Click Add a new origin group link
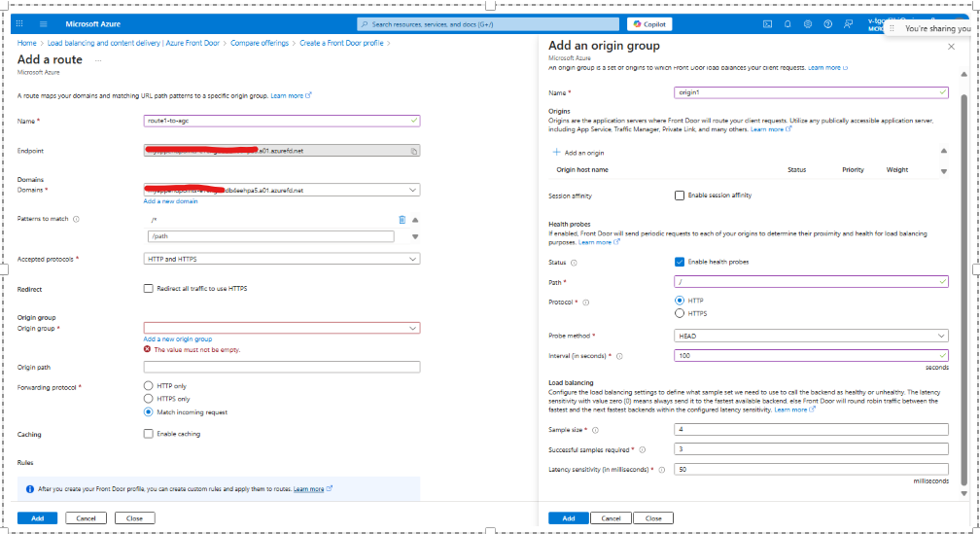 pyautogui.click(x=178, y=338)
